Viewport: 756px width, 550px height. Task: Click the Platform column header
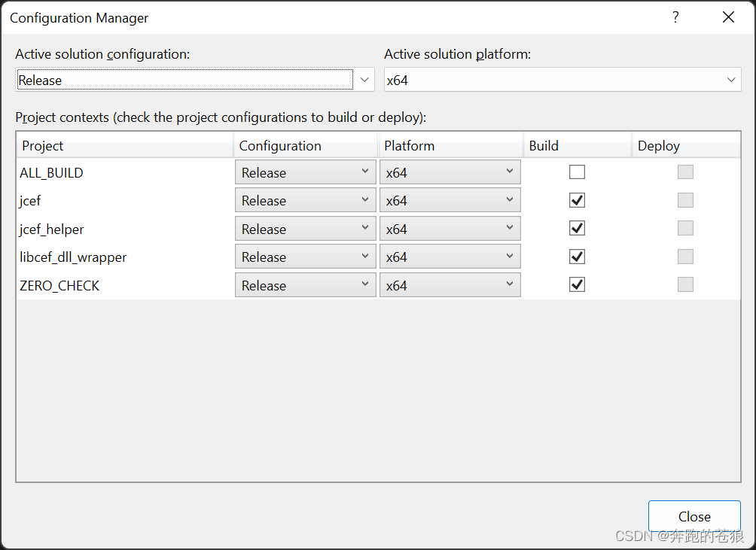point(450,146)
